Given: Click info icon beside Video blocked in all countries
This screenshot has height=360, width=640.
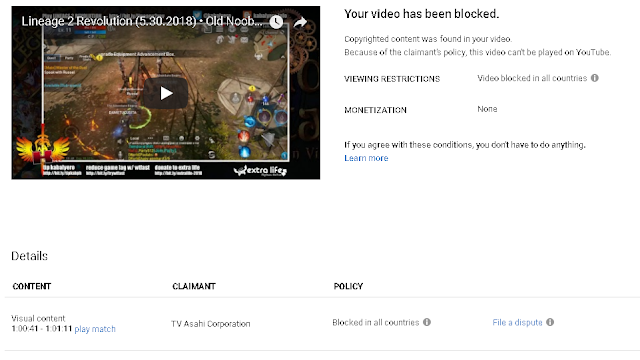Looking at the screenshot, I should tap(595, 78).
